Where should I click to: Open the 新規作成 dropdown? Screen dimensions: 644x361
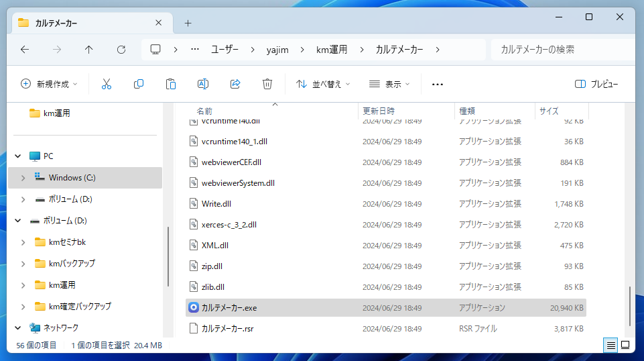(50, 84)
